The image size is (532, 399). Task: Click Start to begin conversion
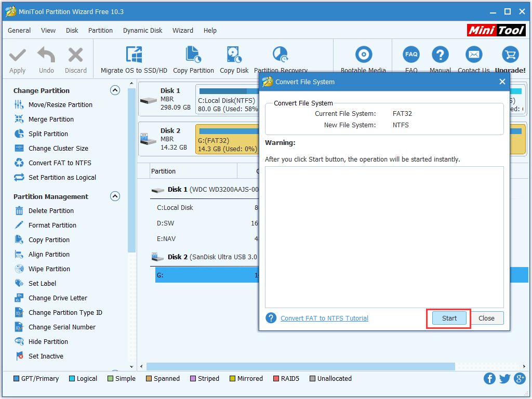tap(449, 318)
